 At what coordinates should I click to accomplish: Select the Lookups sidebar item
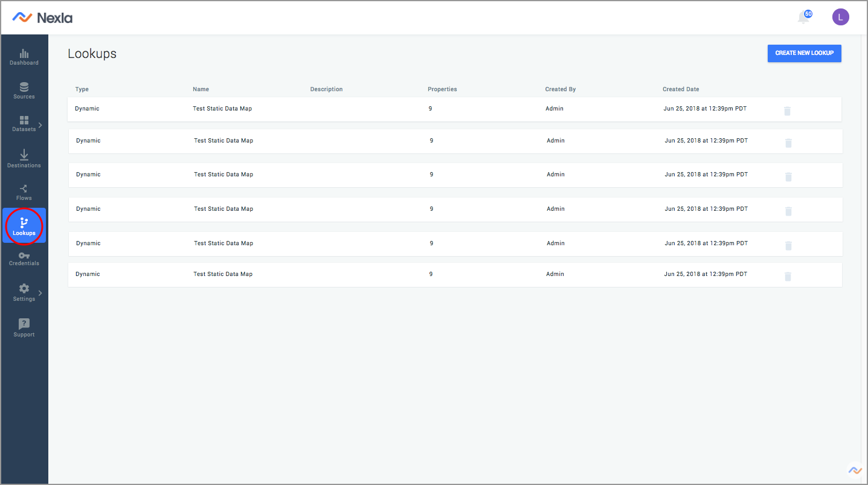tap(24, 226)
